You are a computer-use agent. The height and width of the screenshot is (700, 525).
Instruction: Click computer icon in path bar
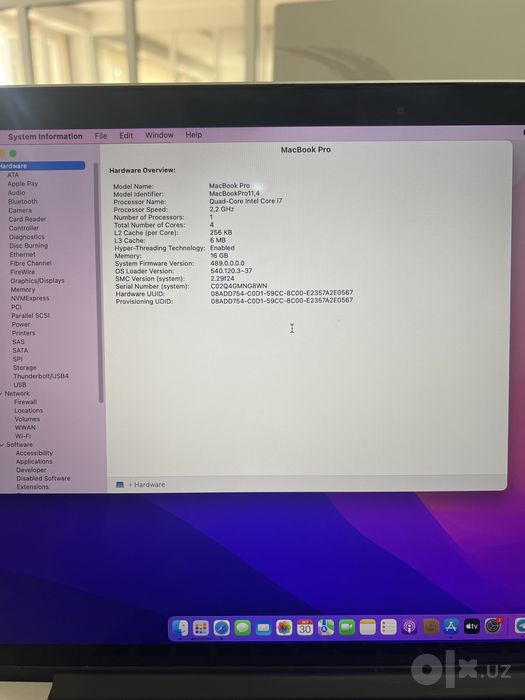click(120, 484)
